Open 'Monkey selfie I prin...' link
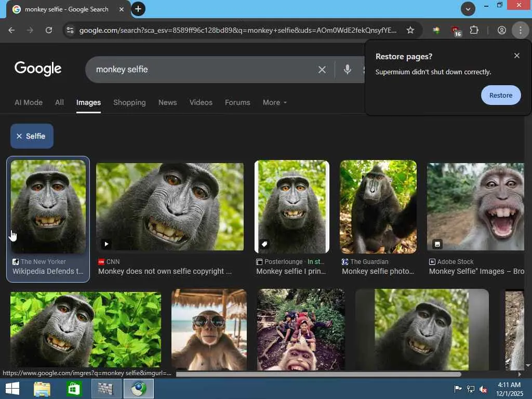The height and width of the screenshot is (399, 532). tap(291, 271)
